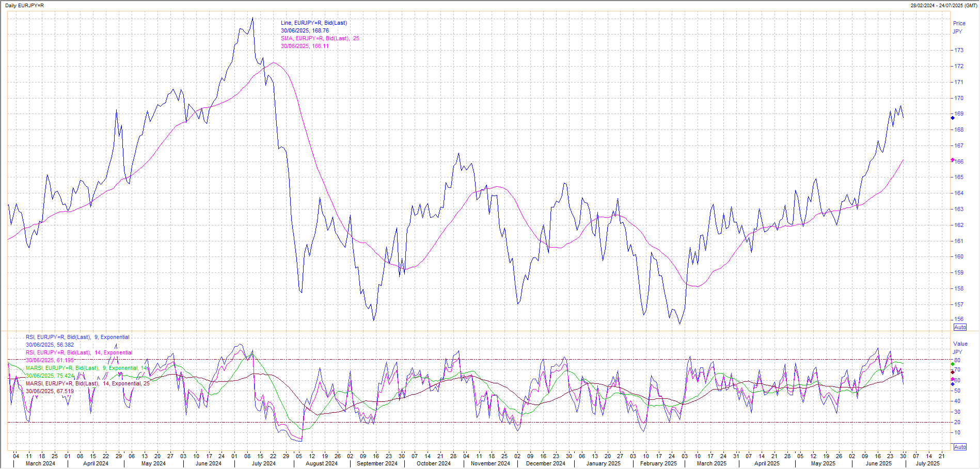This screenshot has width=980, height=469.
Task: Click the legend value "30/06/2025, 166.11"
Action: (x=305, y=46)
